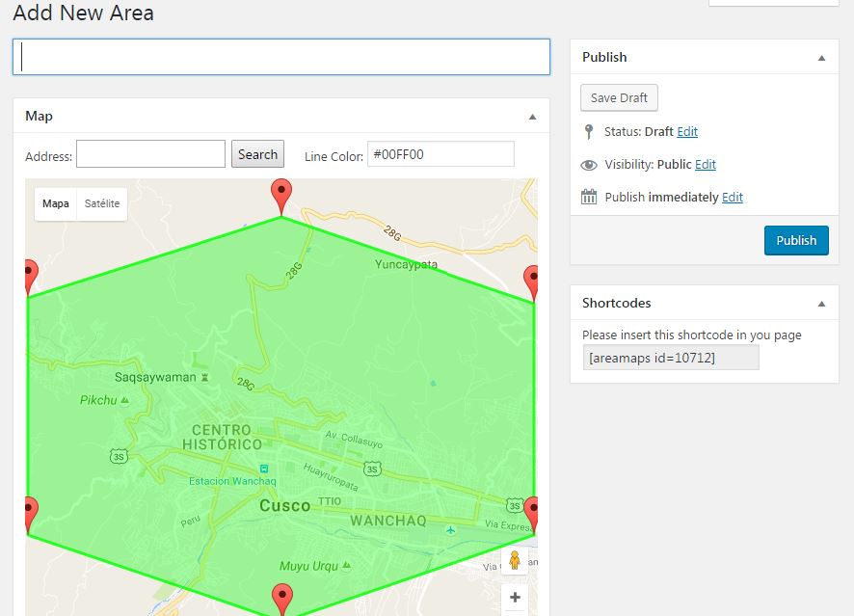854x616 pixels.
Task: Switch to Satélite map view
Action: [x=102, y=203]
